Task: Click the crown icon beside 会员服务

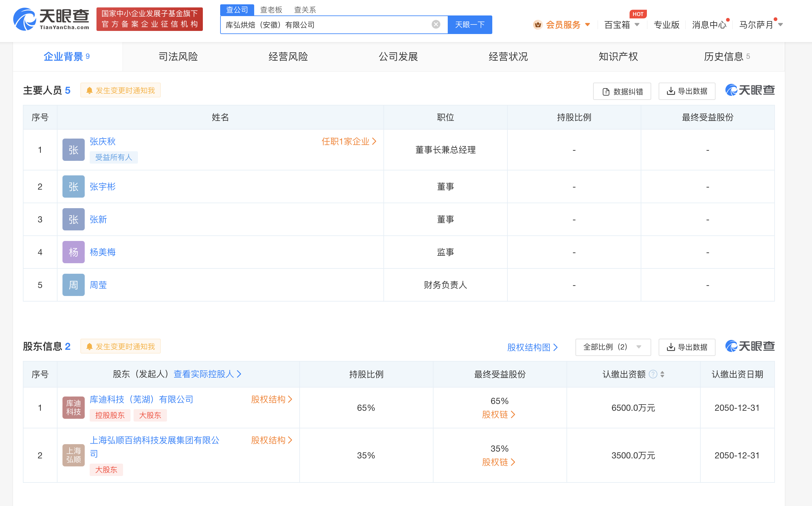Action: tap(538, 25)
